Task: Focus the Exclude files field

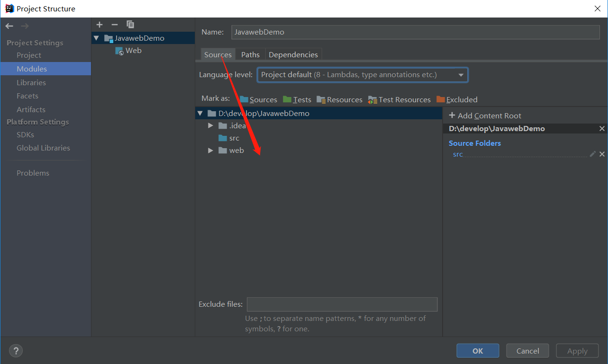Action: click(342, 304)
